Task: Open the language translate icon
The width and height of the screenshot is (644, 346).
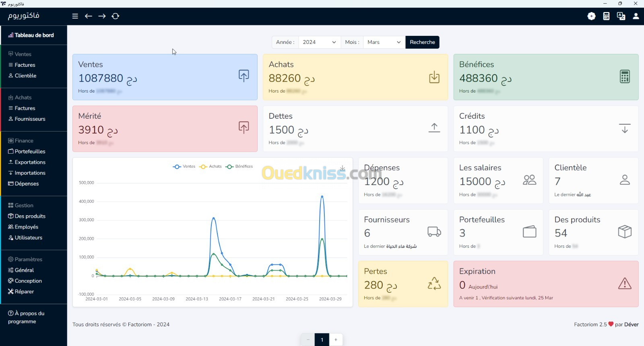Action: [x=621, y=16]
